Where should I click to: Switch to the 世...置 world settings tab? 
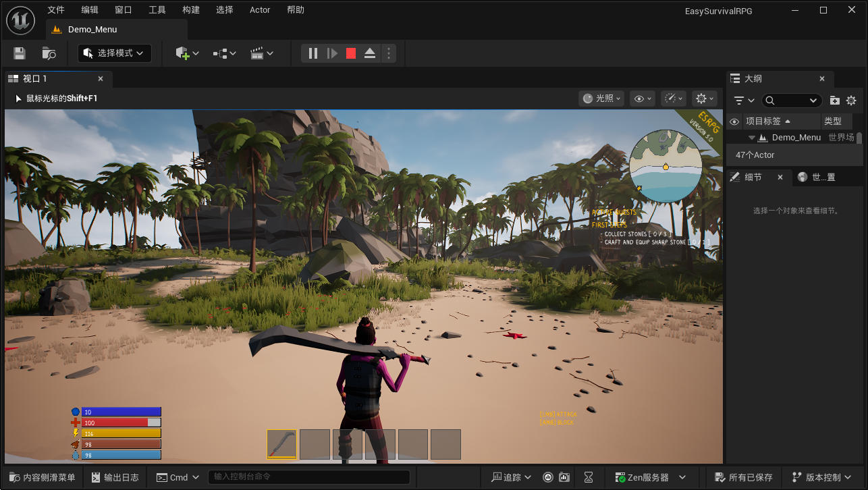point(825,177)
